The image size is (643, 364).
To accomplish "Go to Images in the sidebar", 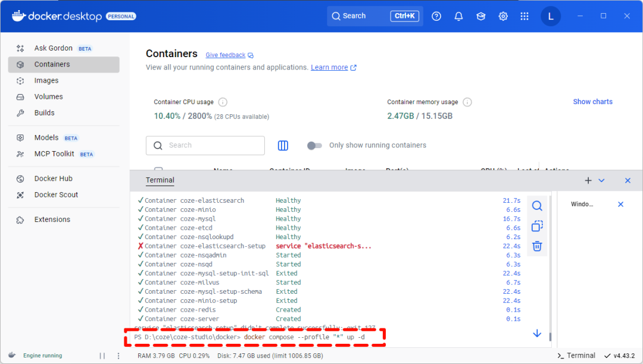I will point(46,80).
